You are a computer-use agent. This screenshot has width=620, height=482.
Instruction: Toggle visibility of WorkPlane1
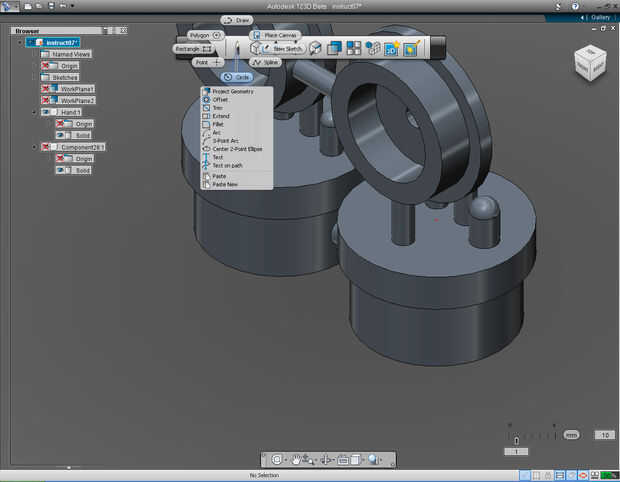click(45, 89)
